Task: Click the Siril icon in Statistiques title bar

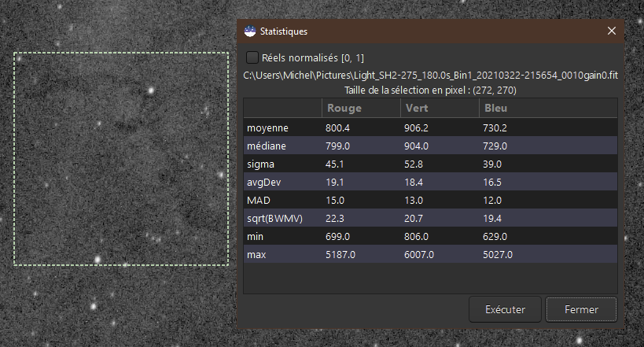Action: (x=250, y=31)
